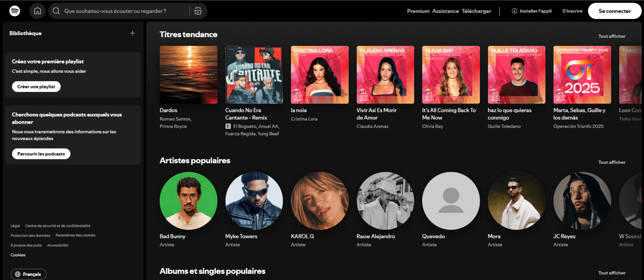Click the plus icon in Bibliothèque
The height and width of the screenshot is (280, 644).
132,33
